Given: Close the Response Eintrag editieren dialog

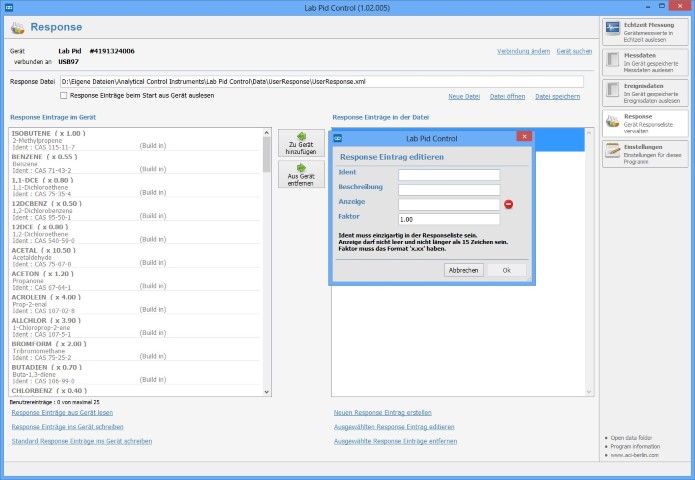Looking at the screenshot, I should (523, 136).
